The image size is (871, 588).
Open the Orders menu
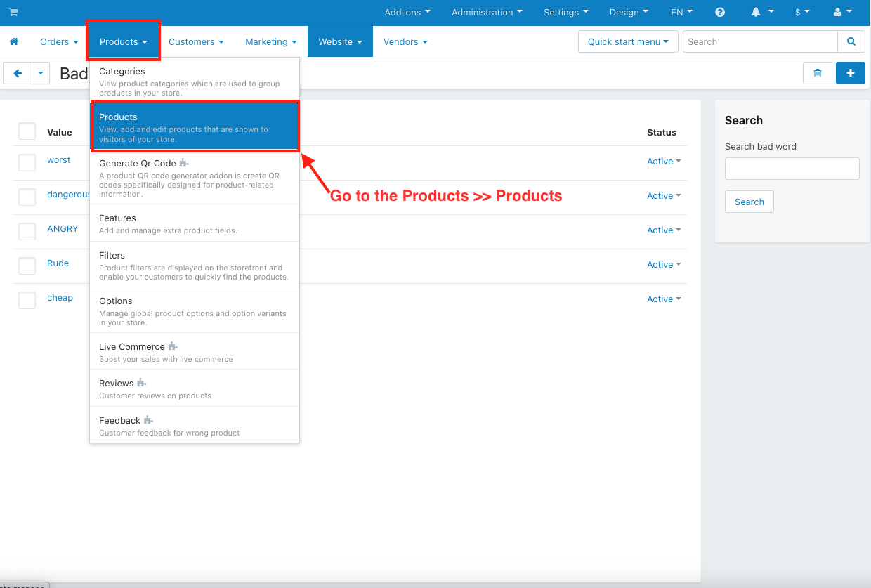pos(59,42)
